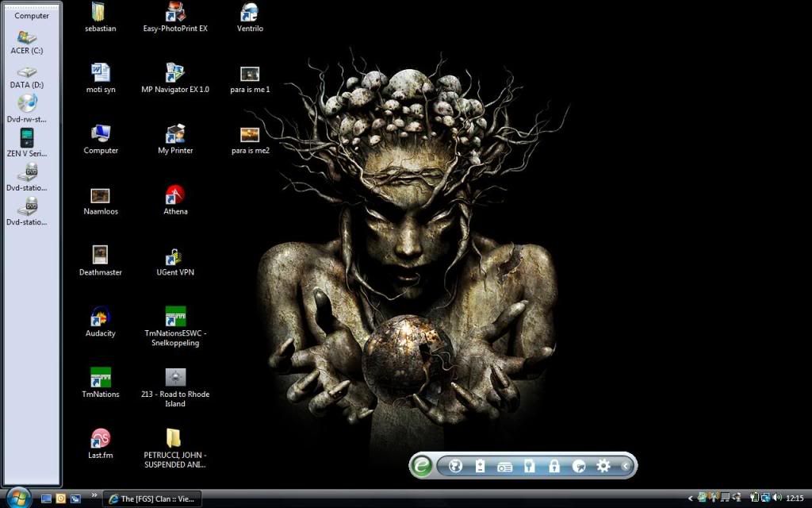Select the Computer desktop icon
The width and height of the screenshot is (812, 508).
[x=101, y=140]
